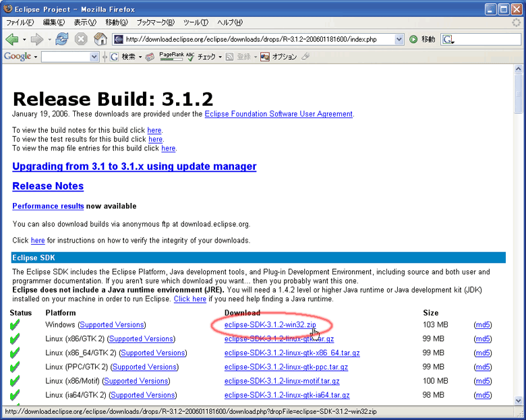Viewport: 526px width, 420px height.
Task: Open the Go menu (移動)
Action: click(117, 22)
